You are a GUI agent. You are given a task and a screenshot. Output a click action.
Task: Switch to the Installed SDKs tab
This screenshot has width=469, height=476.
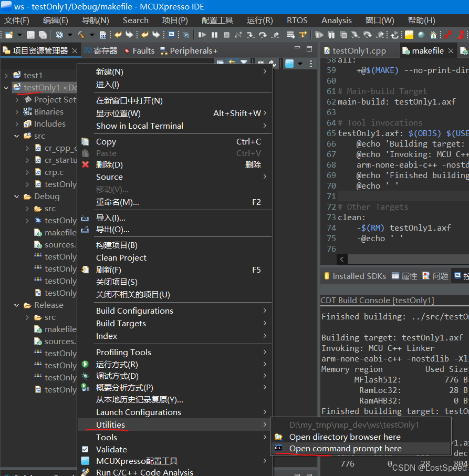tap(355, 276)
